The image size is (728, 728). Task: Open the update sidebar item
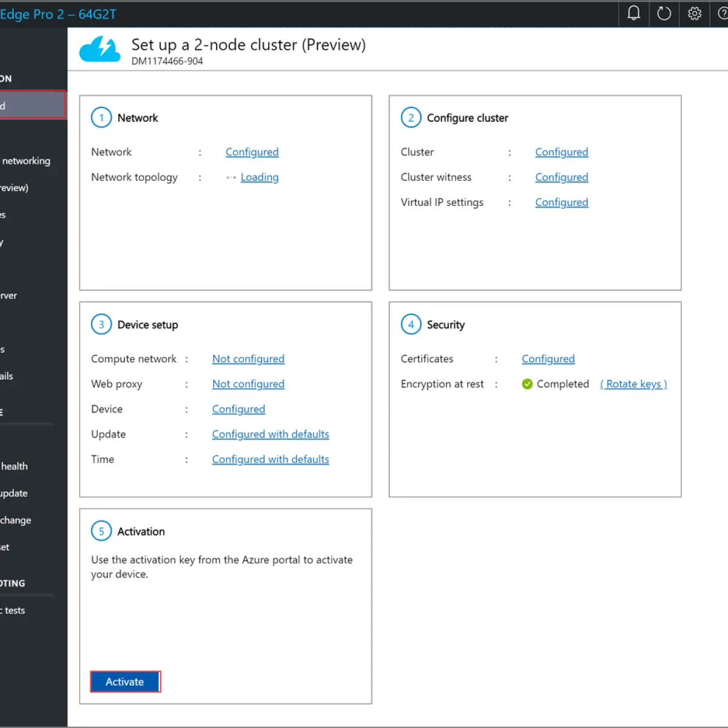(x=14, y=493)
